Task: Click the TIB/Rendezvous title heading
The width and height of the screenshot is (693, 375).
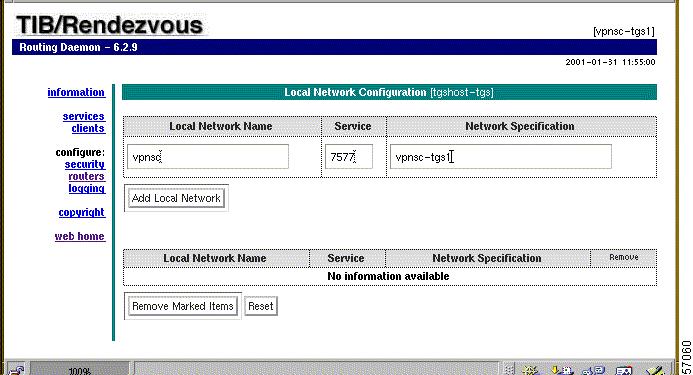Action: tap(110, 25)
